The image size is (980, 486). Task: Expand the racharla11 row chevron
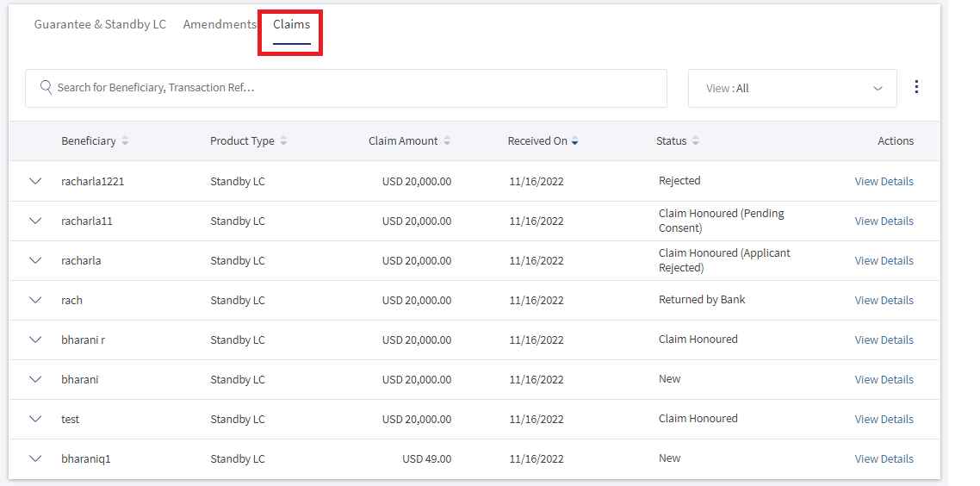tap(35, 221)
